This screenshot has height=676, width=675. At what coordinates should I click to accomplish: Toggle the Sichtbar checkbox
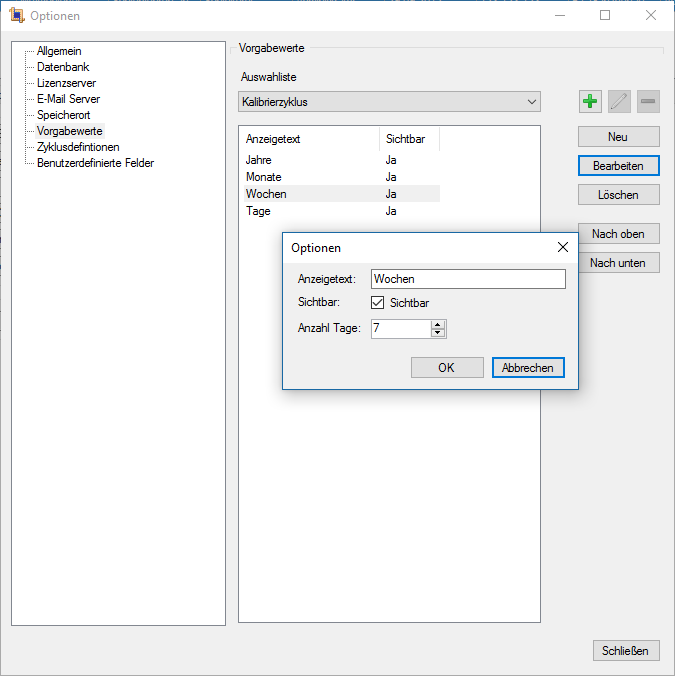(x=378, y=303)
